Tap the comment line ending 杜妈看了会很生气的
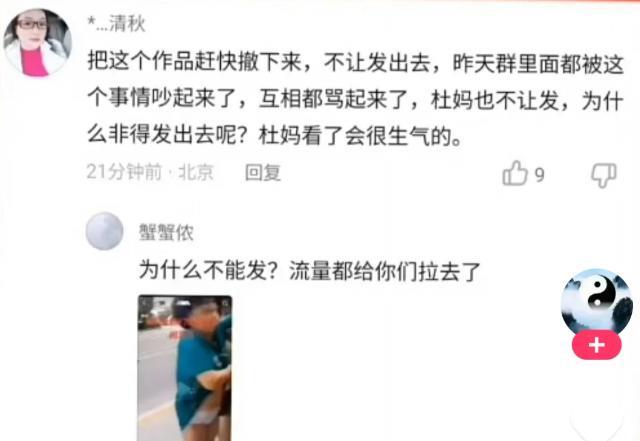 (275, 135)
